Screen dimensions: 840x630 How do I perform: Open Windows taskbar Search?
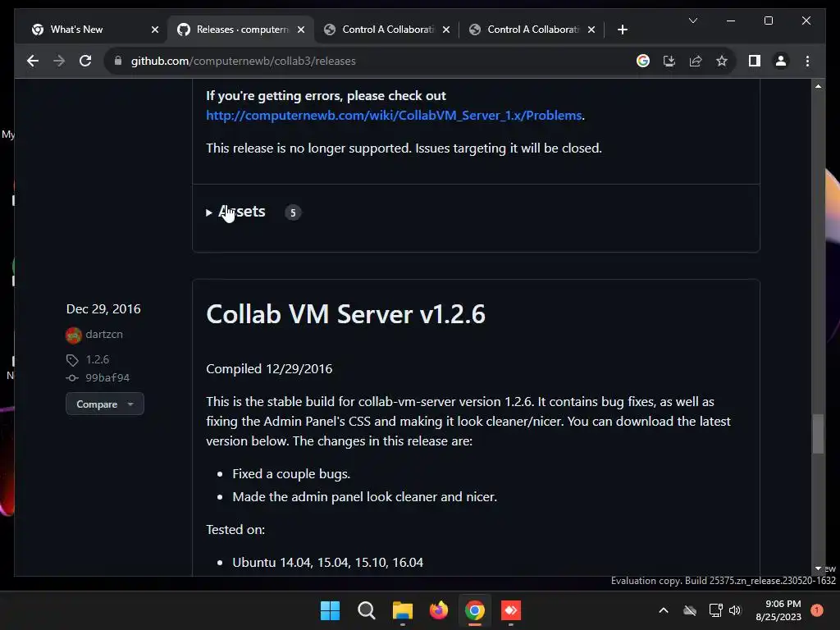pos(367,610)
